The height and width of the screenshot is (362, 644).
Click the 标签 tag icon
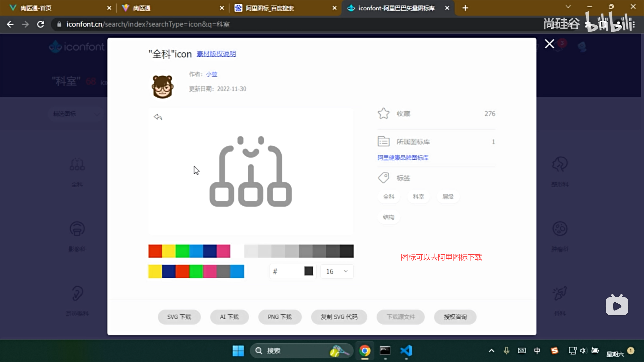click(x=384, y=178)
